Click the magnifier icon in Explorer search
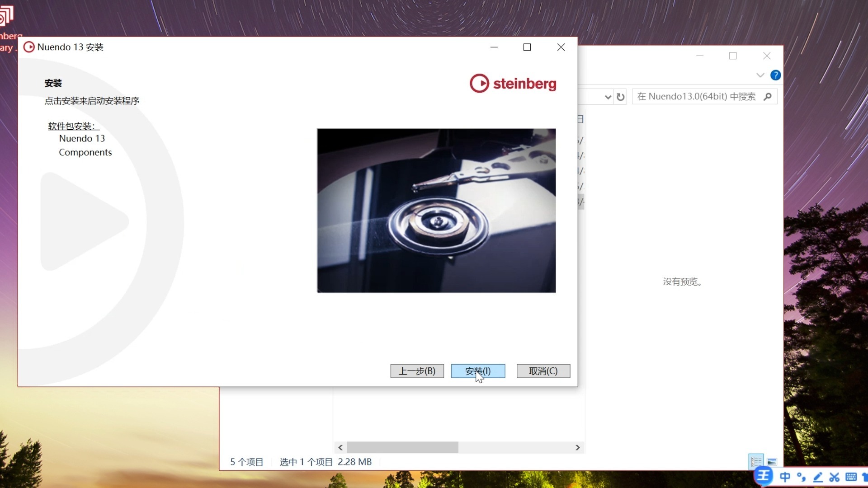 tap(768, 96)
